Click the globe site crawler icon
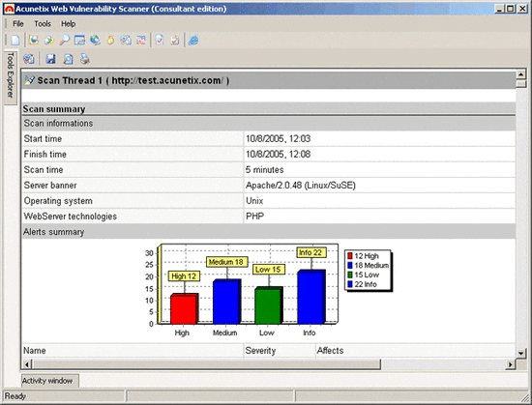The image size is (532, 405). [x=95, y=40]
